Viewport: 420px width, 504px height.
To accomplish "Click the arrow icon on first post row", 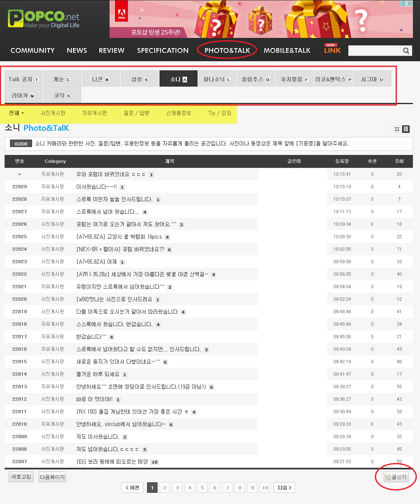I will click(19, 174).
